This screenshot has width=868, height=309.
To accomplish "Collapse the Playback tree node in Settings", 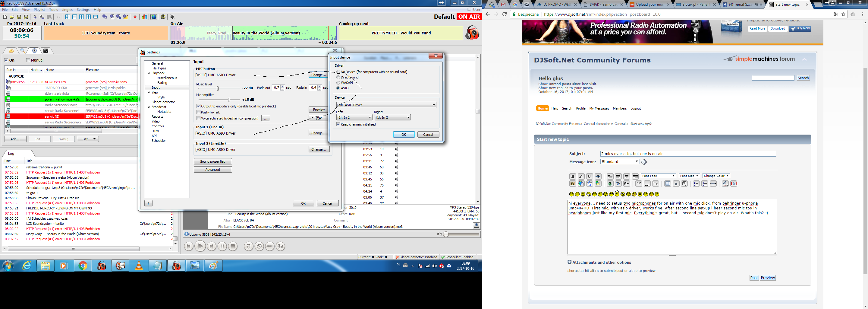I will coord(149,73).
